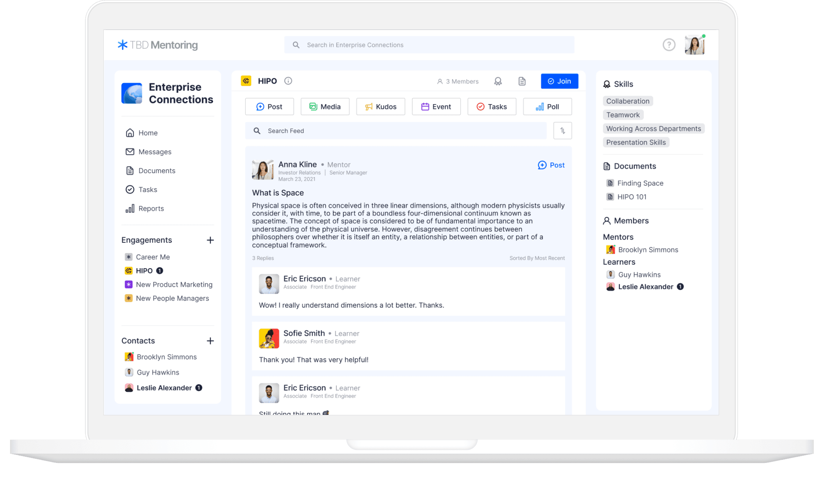This screenshot has width=814, height=504.
Task: Select the Career Me engagement
Action: [x=147, y=257]
